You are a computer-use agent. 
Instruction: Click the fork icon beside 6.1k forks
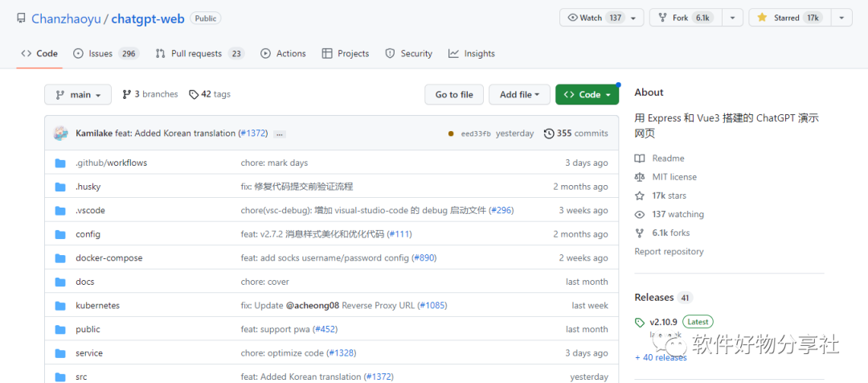tap(640, 233)
